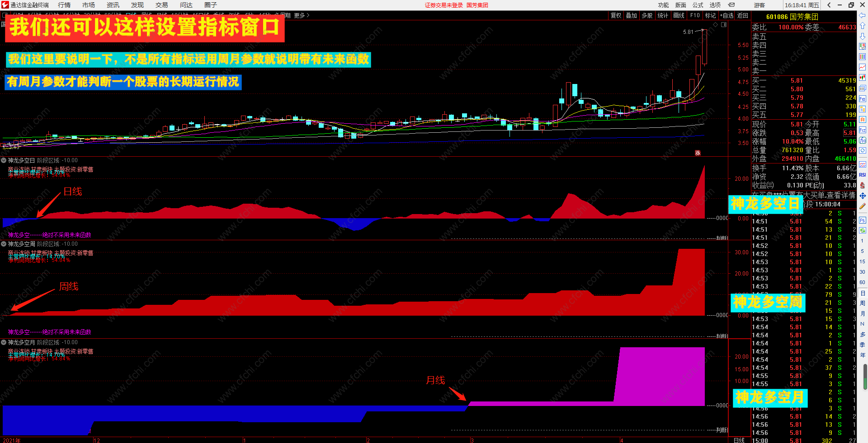Click the stacked windows icon in sidebar

pos(862,88)
